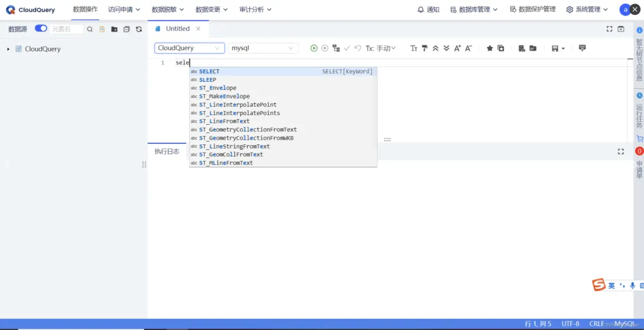Click the new folder icon in sidebar
Image resolution: width=644 pixels, height=330 pixels.
pos(114,29)
